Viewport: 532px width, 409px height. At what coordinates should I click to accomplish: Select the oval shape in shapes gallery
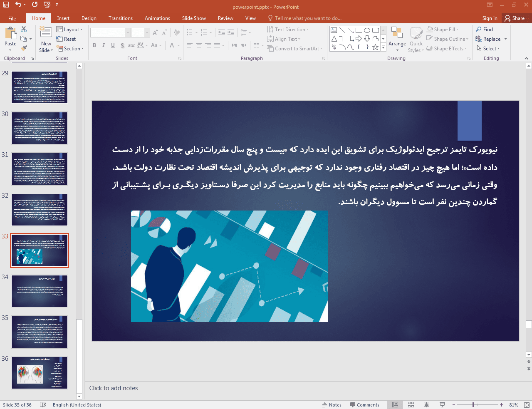pos(367,30)
